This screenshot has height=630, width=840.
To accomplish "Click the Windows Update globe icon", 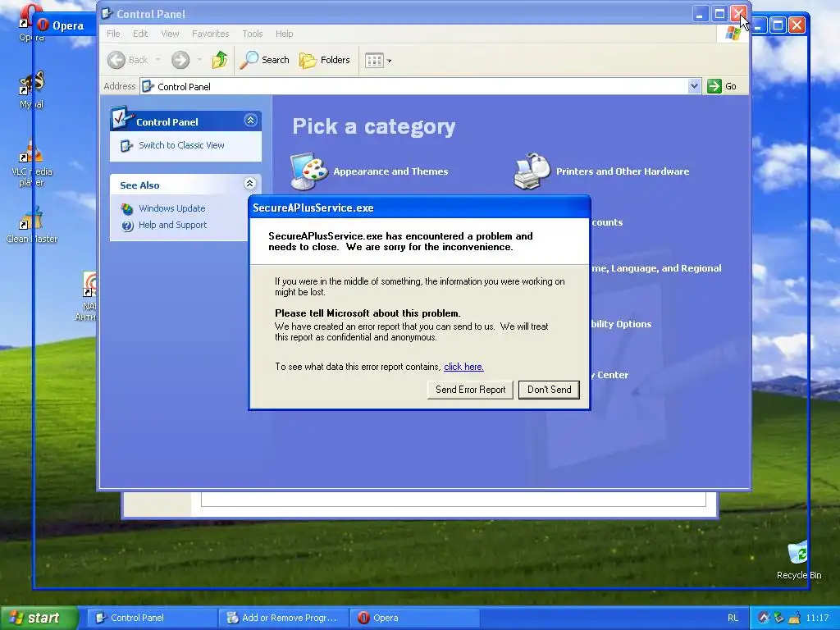I will [127, 209].
